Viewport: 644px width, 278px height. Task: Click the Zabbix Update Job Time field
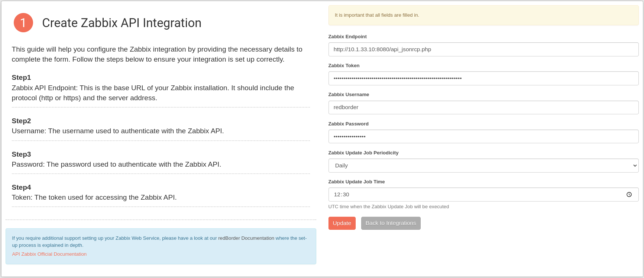[483, 194]
